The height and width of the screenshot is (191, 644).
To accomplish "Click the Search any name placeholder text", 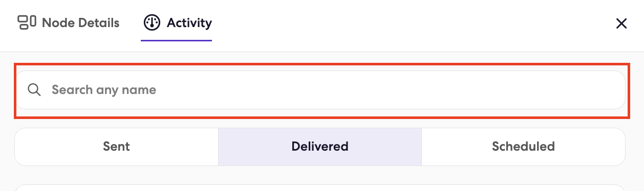I will (104, 90).
